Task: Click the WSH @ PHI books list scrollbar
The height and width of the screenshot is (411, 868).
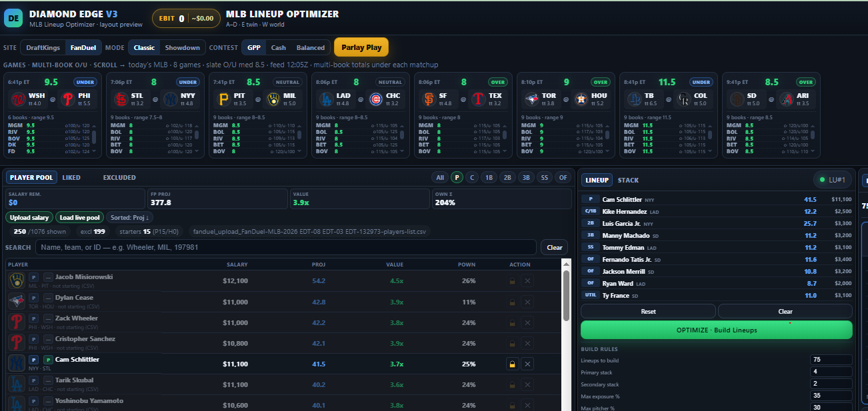Action: [94, 138]
